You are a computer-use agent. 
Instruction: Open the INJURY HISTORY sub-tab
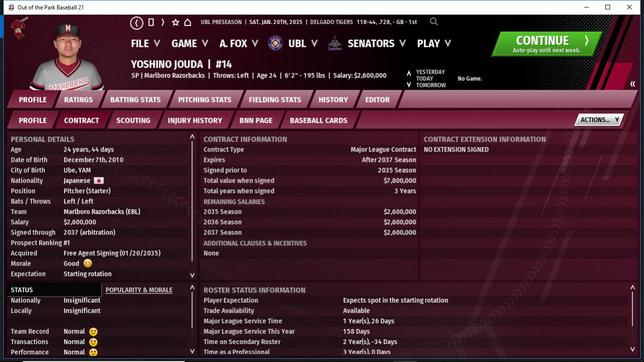(194, 120)
